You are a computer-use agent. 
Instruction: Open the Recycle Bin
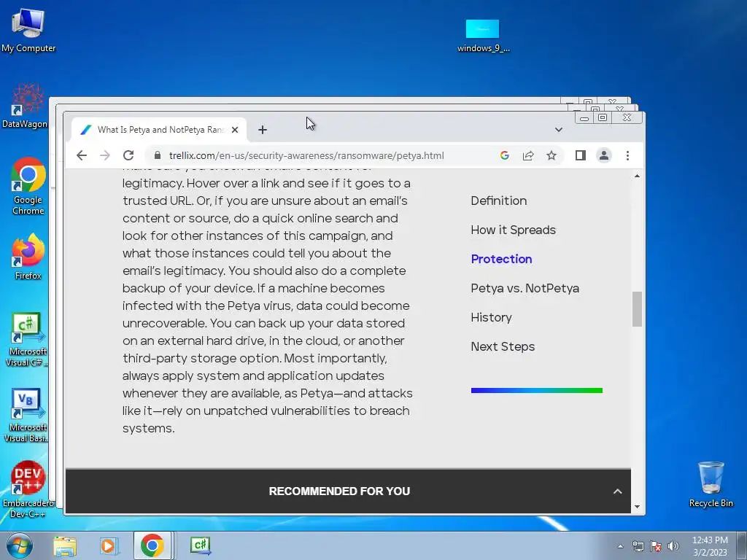(x=711, y=484)
